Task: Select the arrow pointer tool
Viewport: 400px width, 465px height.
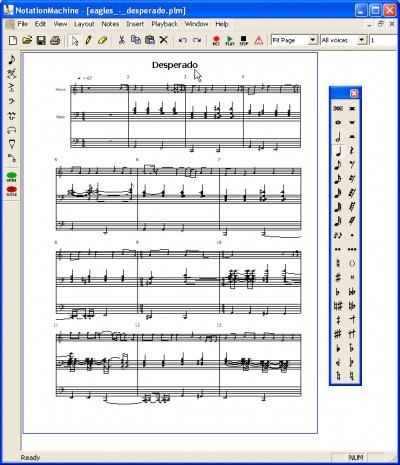Action: [x=75, y=40]
